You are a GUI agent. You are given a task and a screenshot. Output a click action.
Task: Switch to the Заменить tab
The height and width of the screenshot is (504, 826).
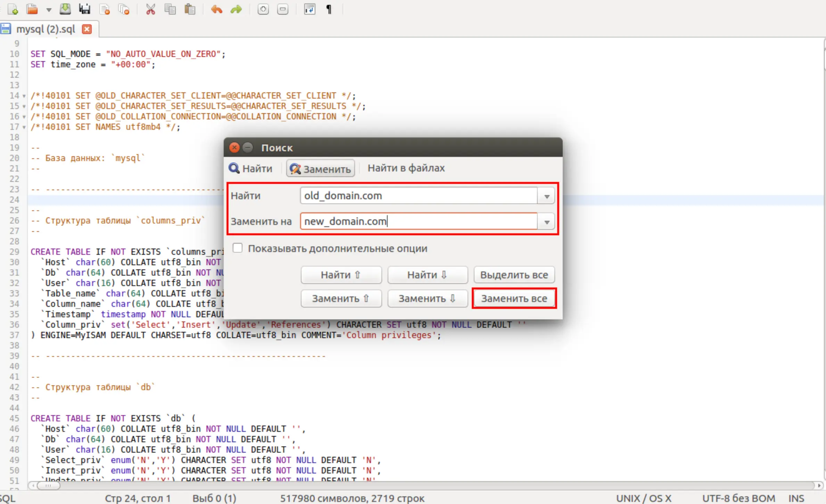pos(320,169)
